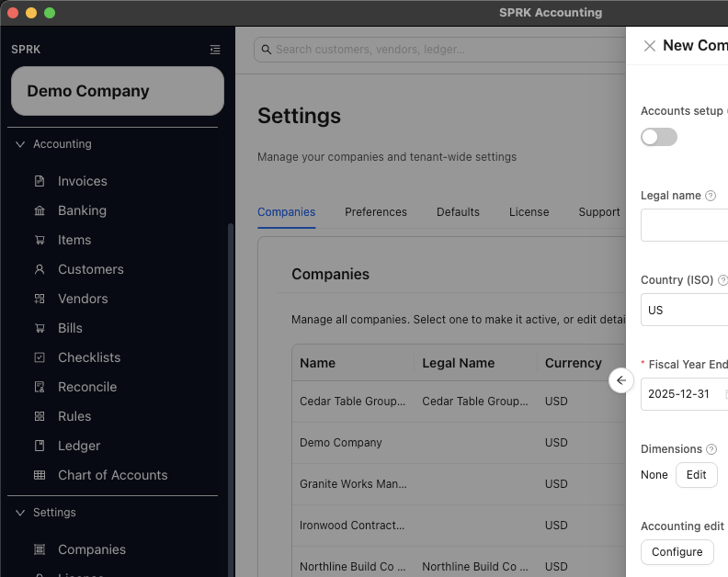Open Invoices from the sidebar
The image size is (728, 577).
(83, 181)
